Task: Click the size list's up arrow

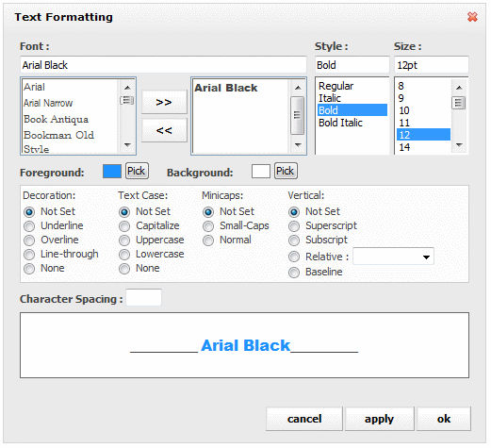Action: click(459, 88)
